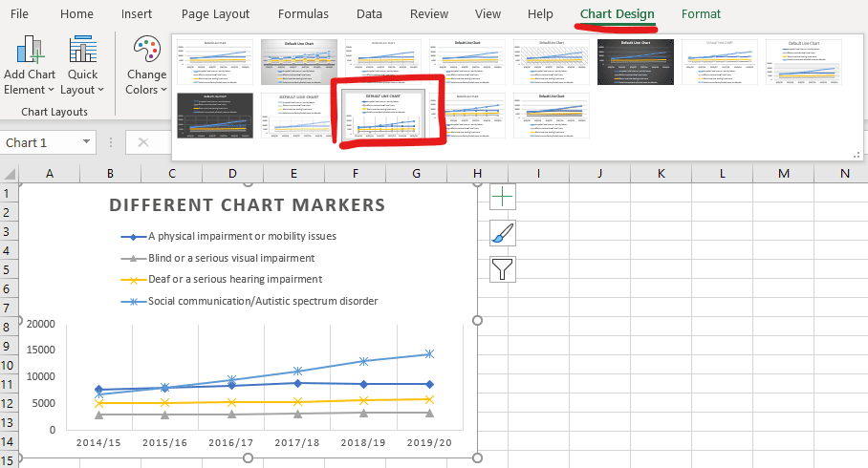Click the Name Box showing Chart 1
This screenshot has height=468, width=868.
[x=40, y=142]
